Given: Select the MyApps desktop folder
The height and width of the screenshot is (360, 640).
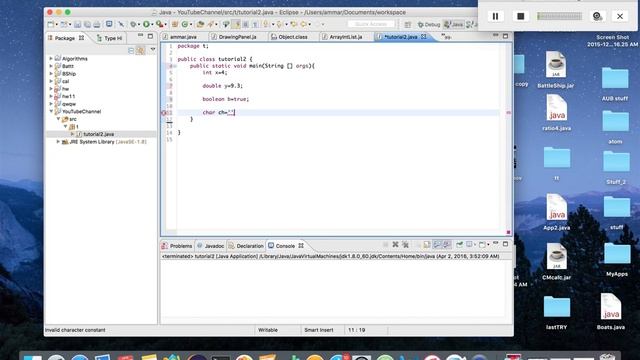Looking at the screenshot, I should click(617, 260).
